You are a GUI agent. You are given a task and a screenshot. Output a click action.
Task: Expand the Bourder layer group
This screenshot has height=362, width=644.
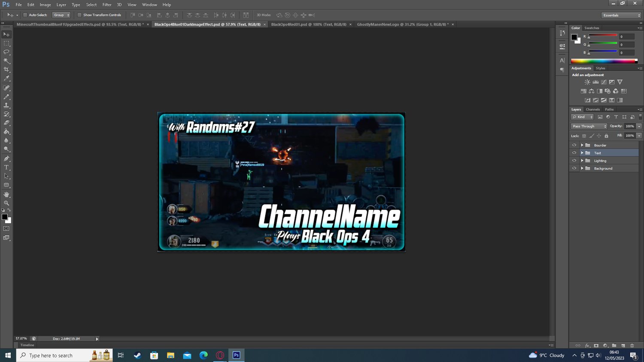tap(582, 145)
